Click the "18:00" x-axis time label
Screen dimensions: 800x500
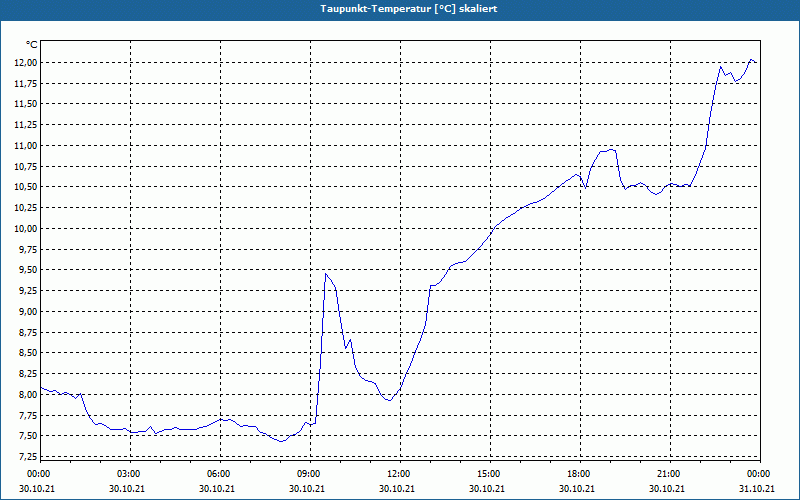[581, 474]
